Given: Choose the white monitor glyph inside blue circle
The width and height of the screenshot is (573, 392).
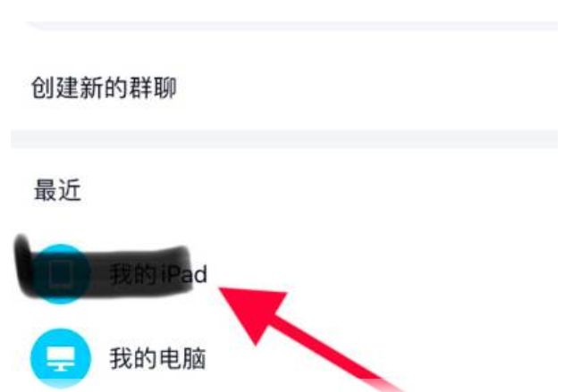Looking at the screenshot, I should click(x=61, y=358).
